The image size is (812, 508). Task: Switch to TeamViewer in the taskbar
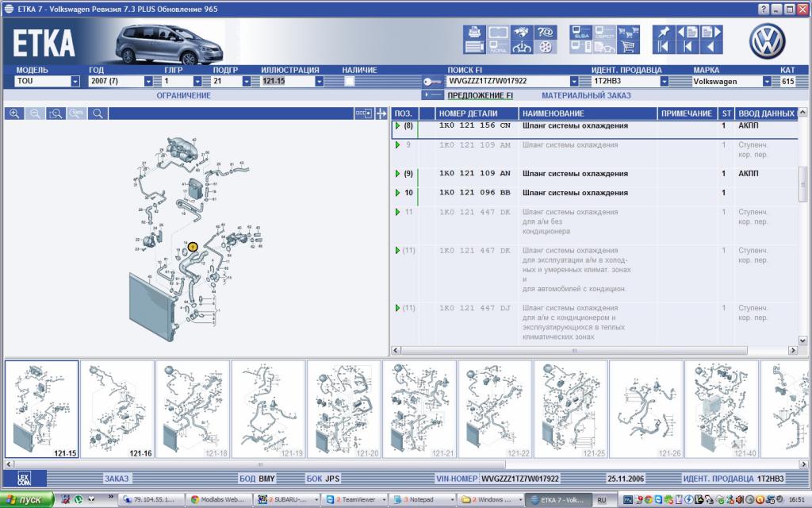354,500
